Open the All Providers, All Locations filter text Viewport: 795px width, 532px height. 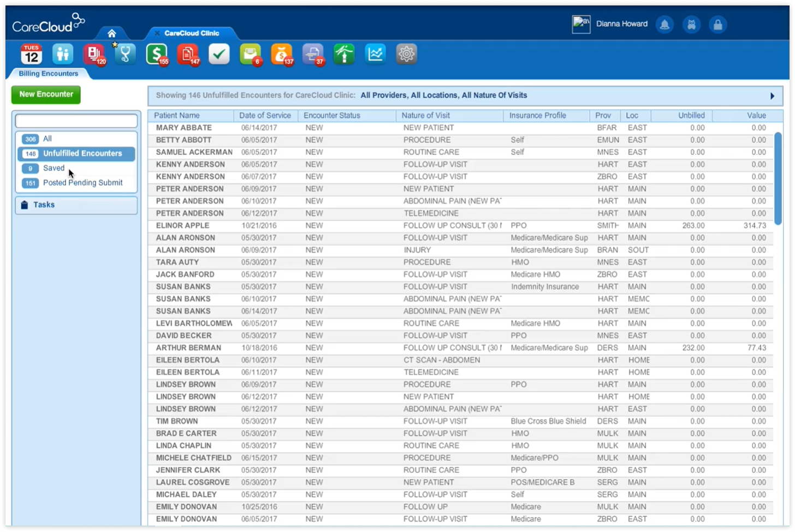coord(443,95)
